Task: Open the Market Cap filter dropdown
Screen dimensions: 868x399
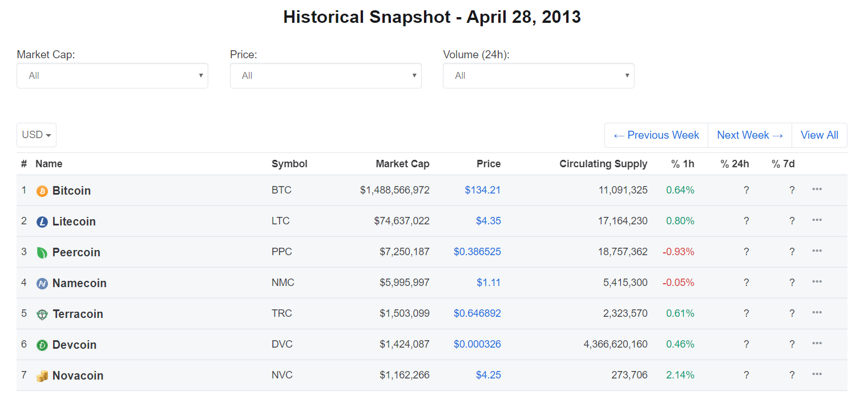Action: point(112,75)
